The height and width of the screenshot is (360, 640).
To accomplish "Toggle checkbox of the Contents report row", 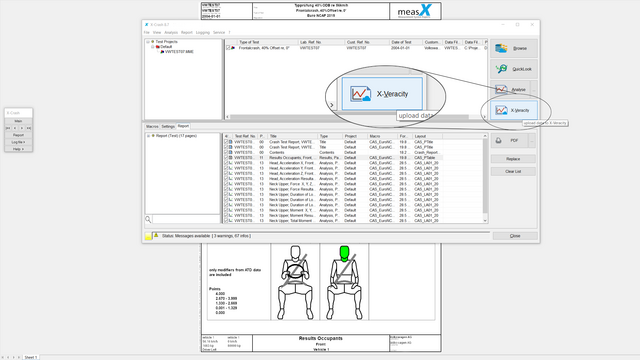I will pyautogui.click(x=226, y=152).
